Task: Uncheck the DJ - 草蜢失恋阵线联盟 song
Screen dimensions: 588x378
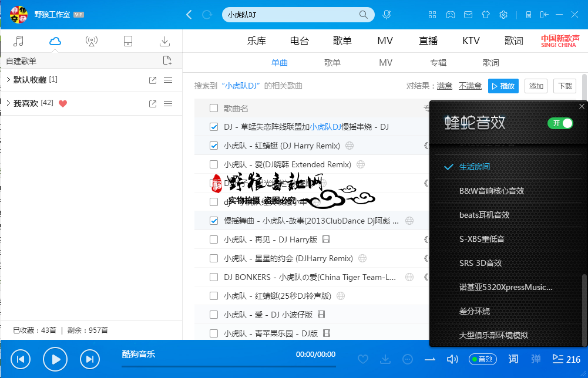Action: [214, 127]
